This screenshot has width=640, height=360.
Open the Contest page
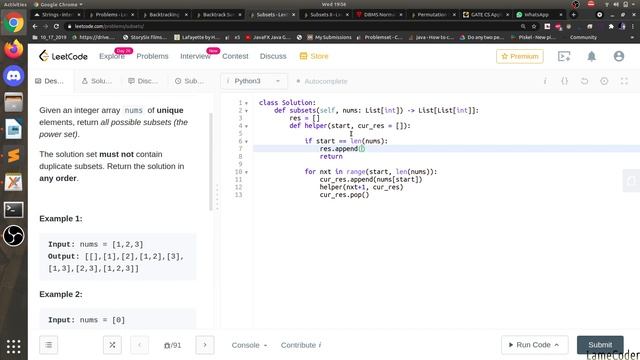coord(235,56)
